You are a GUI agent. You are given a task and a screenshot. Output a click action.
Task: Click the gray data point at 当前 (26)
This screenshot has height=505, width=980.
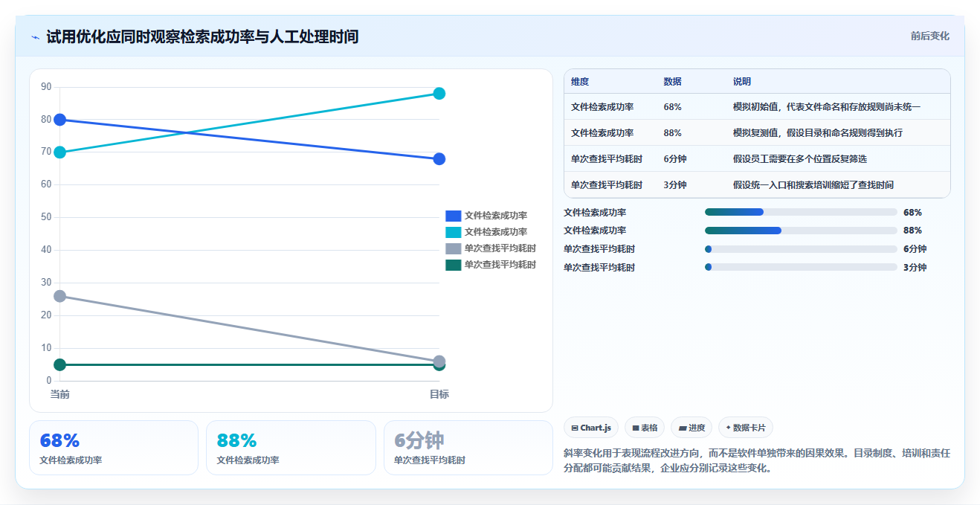tap(60, 296)
